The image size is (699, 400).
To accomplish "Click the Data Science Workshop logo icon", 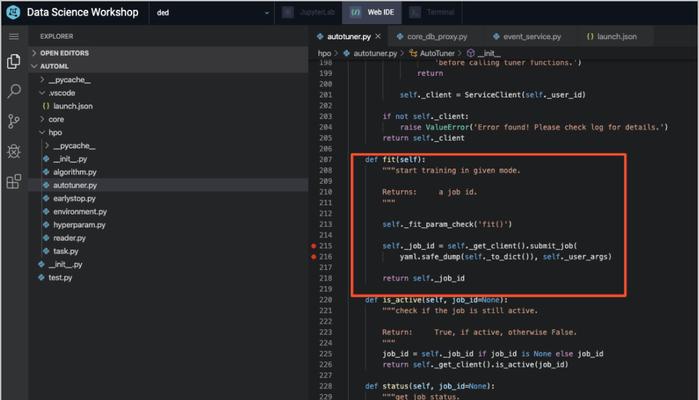I will pos(13,12).
